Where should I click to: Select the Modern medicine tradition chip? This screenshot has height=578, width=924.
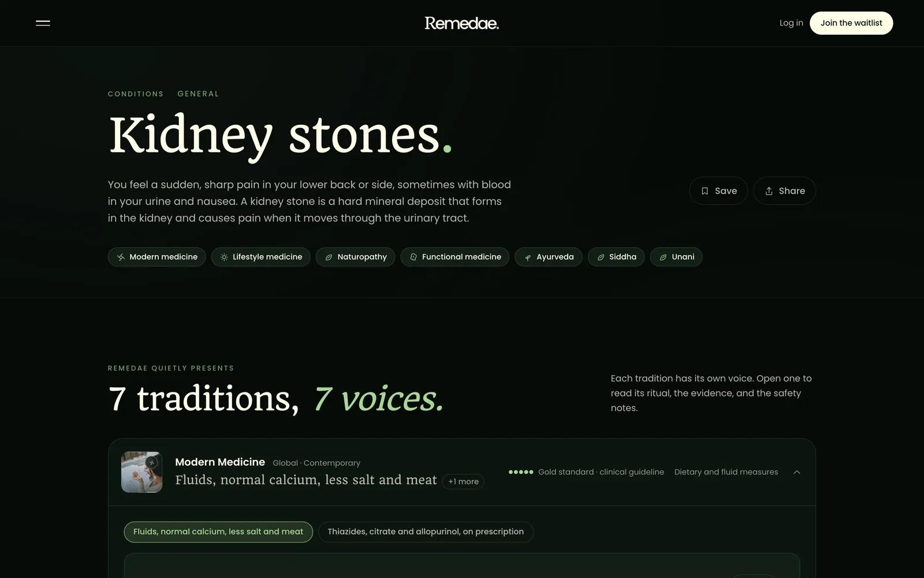tap(157, 257)
